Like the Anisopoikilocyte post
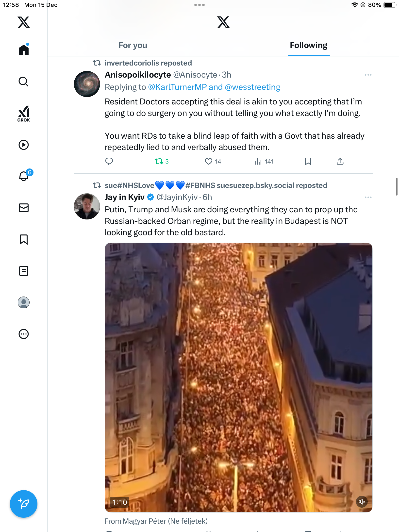The image size is (399, 532). [209, 162]
